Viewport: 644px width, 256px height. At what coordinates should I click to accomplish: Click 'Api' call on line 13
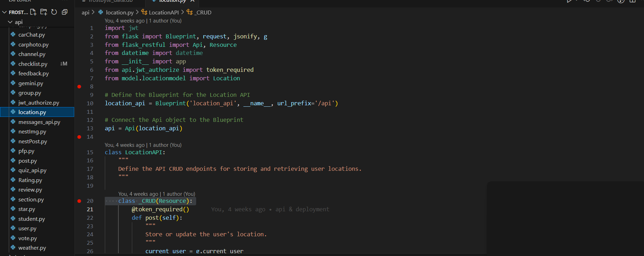click(x=130, y=129)
